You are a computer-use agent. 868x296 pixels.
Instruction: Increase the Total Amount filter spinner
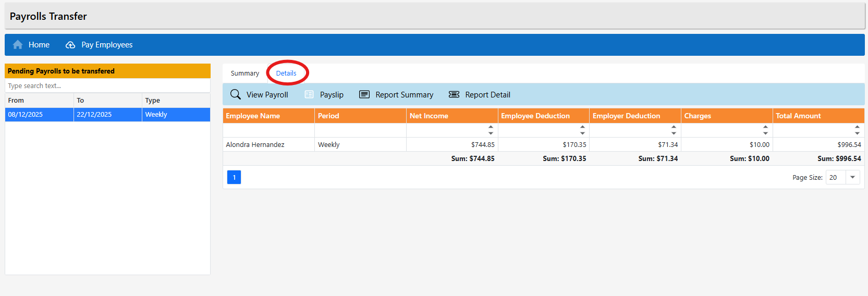pos(858,127)
